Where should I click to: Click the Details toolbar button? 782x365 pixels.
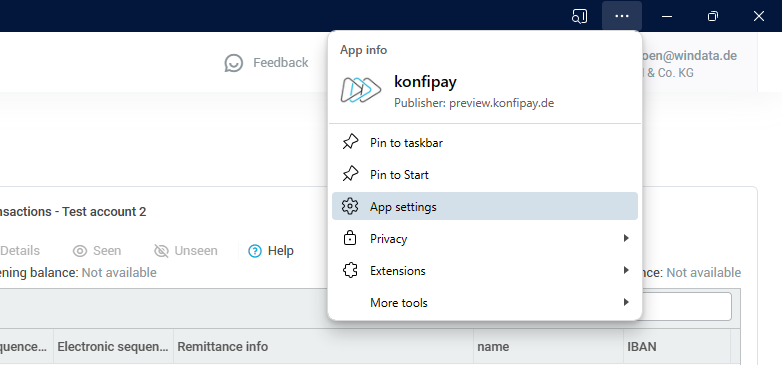(20, 251)
